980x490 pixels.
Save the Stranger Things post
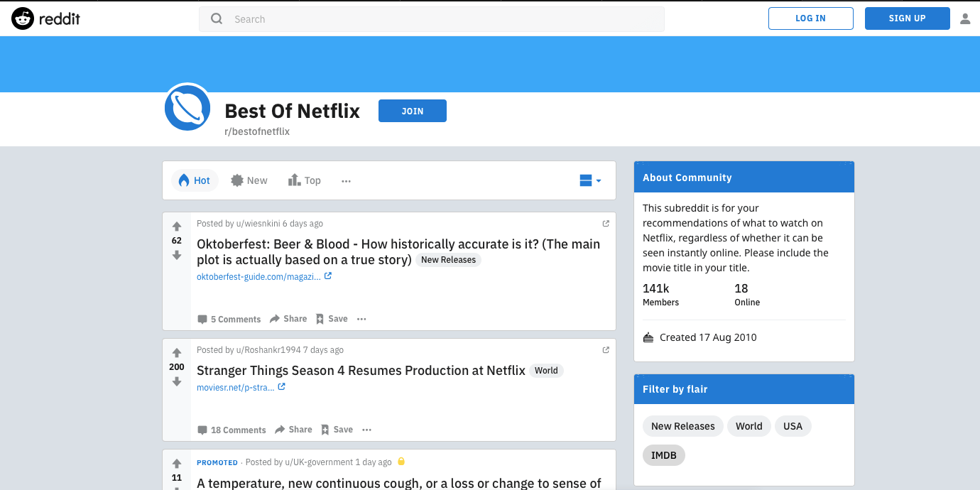336,430
